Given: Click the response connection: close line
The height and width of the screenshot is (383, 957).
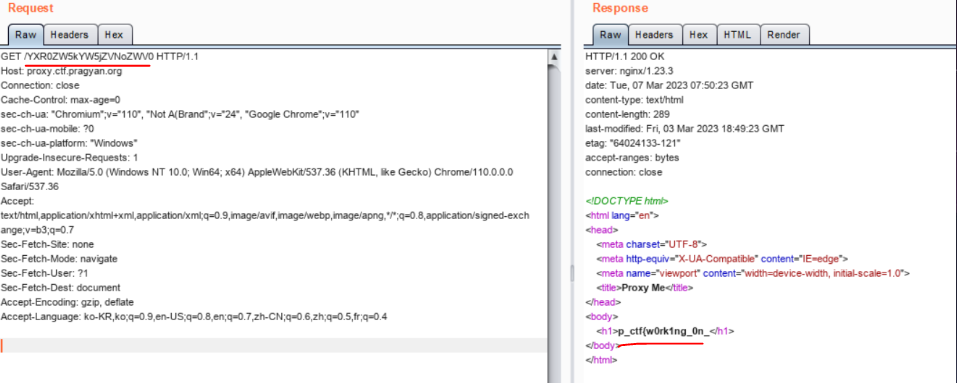Looking at the screenshot, I should click(624, 172).
